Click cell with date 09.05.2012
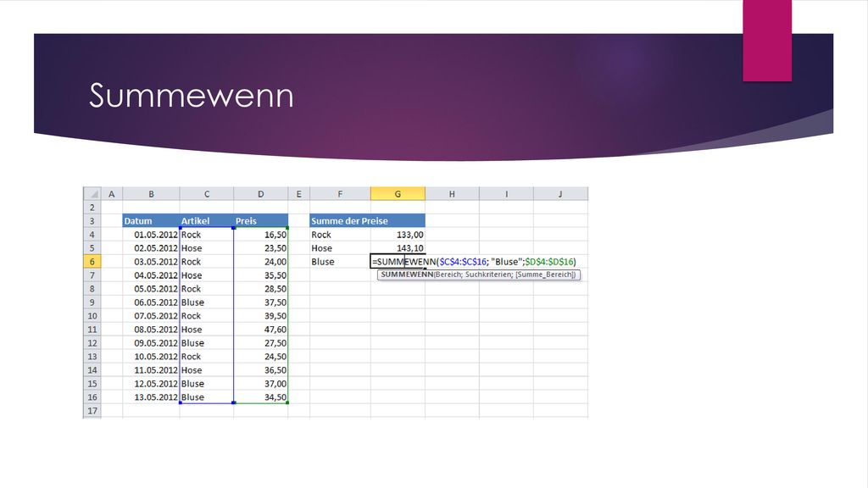 point(151,343)
